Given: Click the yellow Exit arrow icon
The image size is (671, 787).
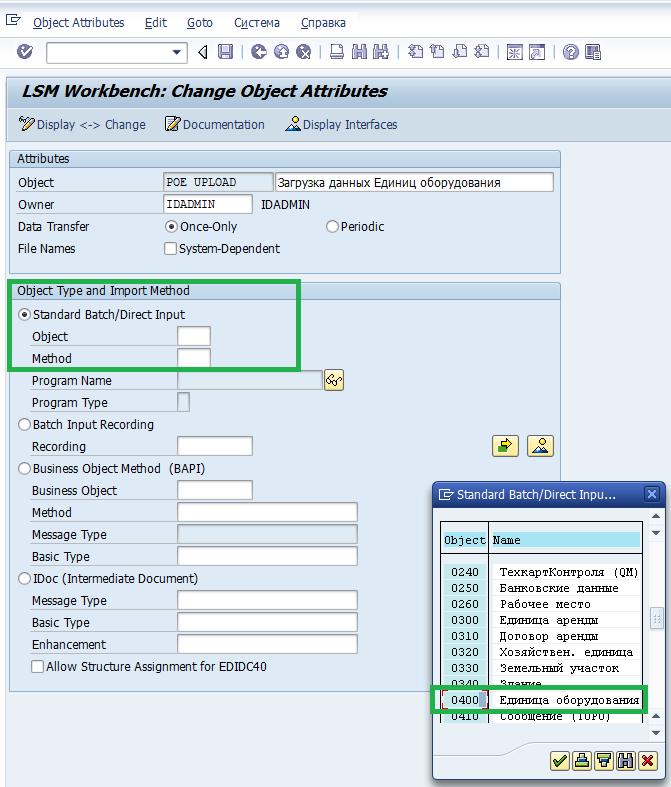Looking at the screenshot, I should [281, 52].
